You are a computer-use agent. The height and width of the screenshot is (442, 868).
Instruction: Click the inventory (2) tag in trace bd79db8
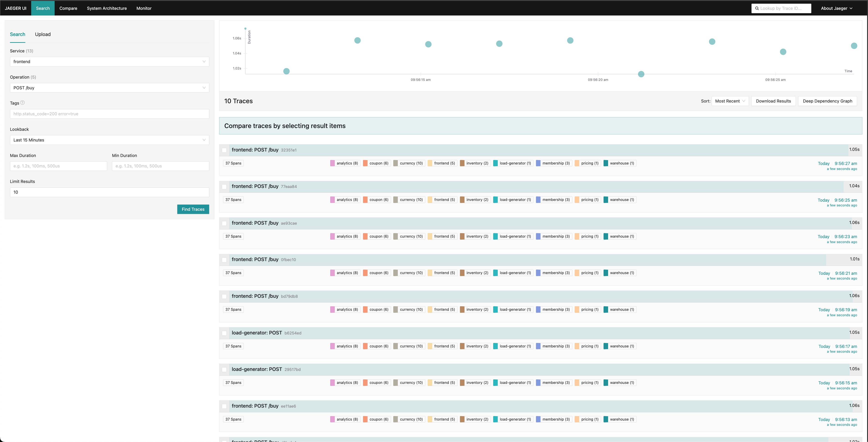pyautogui.click(x=475, y=310)
